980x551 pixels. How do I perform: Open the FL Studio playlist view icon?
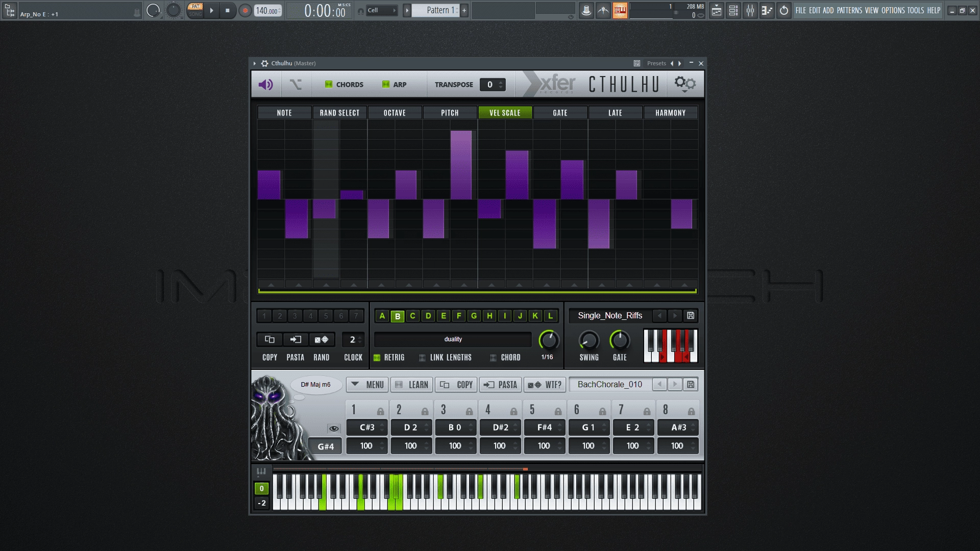tap(717, 10)
